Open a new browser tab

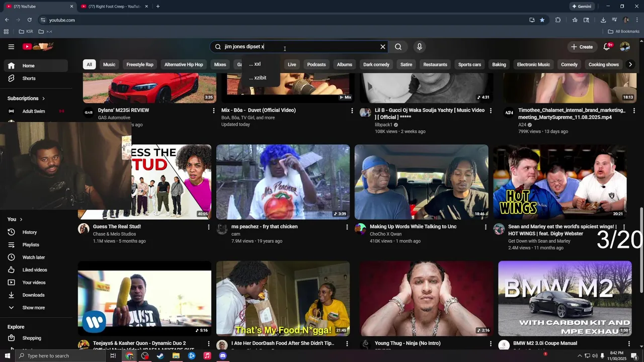158,7
